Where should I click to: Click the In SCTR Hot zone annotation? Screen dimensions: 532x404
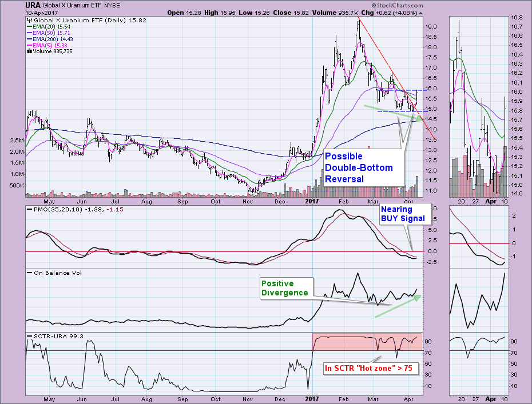click(x=371, y=368)
